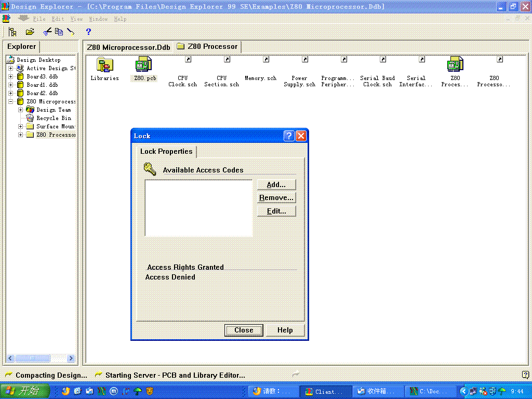Click the key icon in Lock dialog
532x399 pixels.
150,169
